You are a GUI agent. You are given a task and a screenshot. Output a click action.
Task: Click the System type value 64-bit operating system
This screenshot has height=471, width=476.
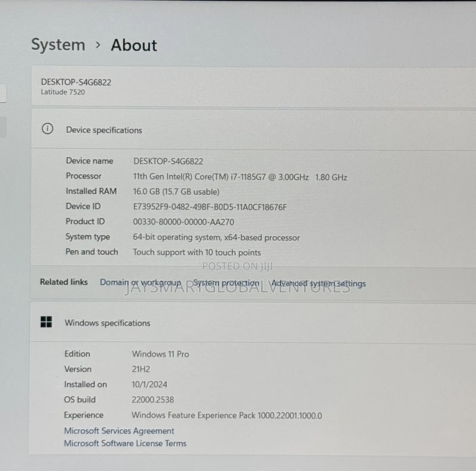click(216, 237)
